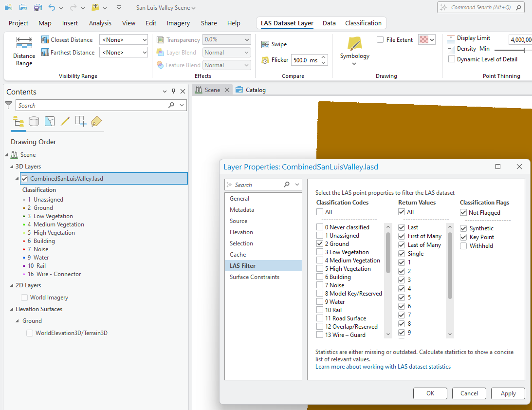Expand the file extent color dropdown
This screenshot has height=410, width=532.
click(x=432, y=40)
